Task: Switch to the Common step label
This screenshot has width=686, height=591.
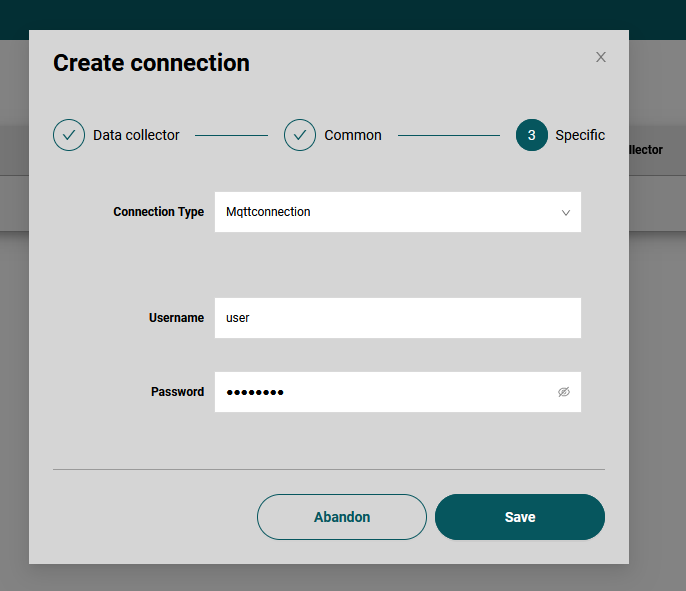Action: [x=353, y=135]
